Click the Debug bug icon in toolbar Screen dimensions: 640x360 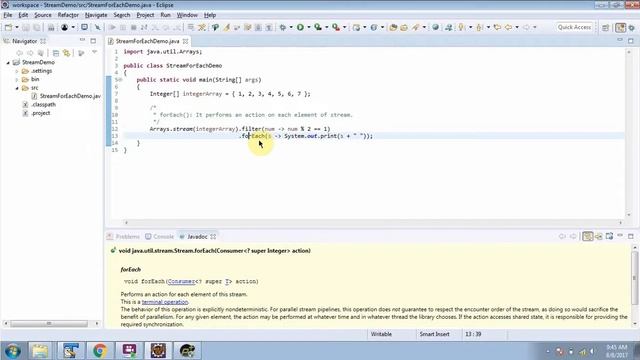pos(282,27)
